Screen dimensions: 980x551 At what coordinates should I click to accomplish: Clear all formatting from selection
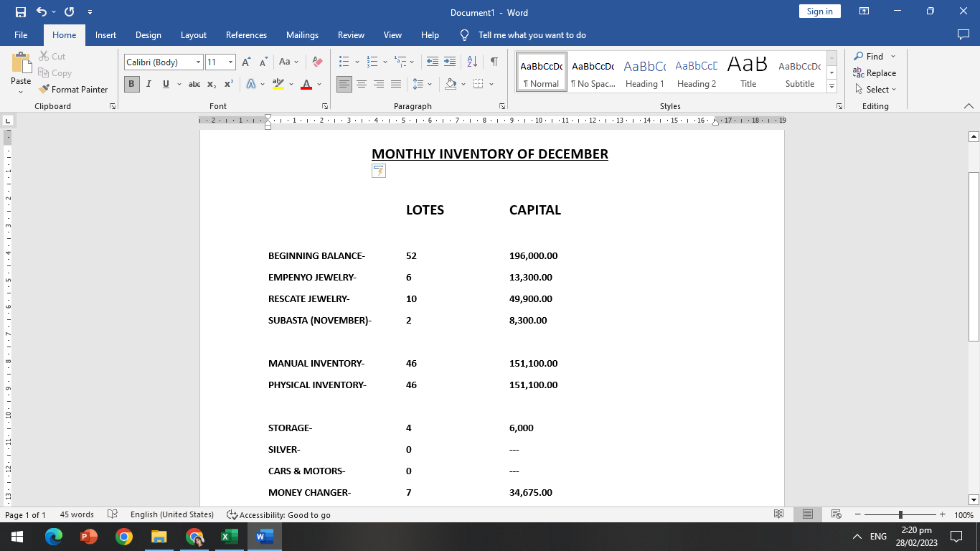point(318,62)
